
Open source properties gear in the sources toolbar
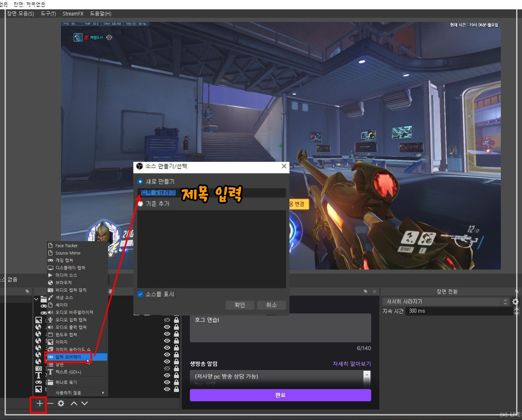pyautogui.click(x=61, y=403)
